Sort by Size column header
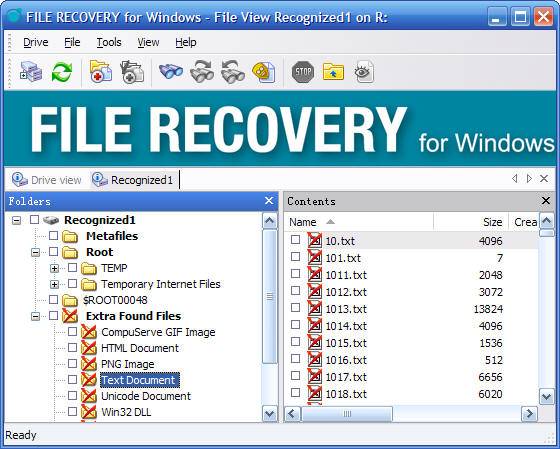 470,222
